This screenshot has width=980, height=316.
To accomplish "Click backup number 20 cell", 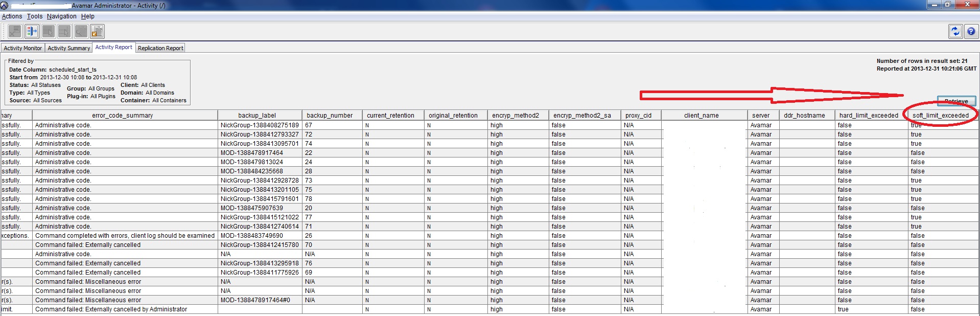I will coord(332,208).
